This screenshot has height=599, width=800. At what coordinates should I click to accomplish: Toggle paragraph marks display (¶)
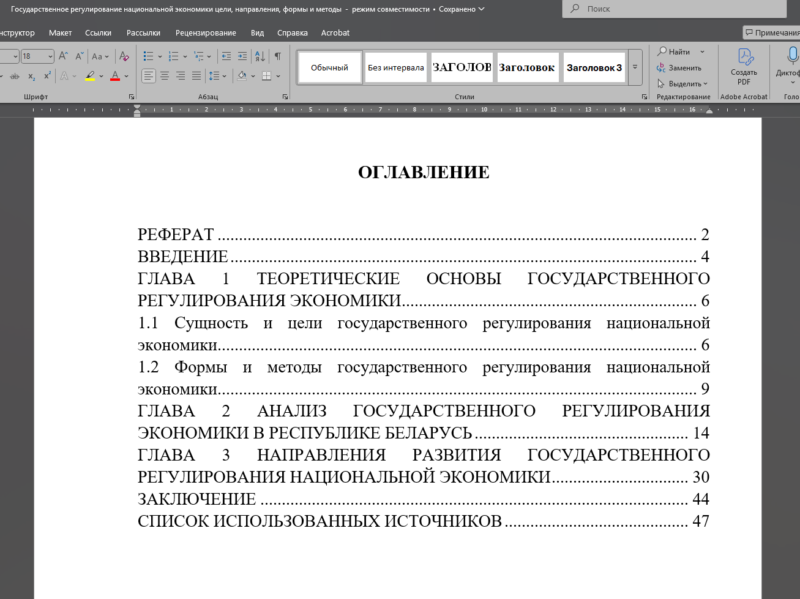pyautogui.click(x=277, y=56)
